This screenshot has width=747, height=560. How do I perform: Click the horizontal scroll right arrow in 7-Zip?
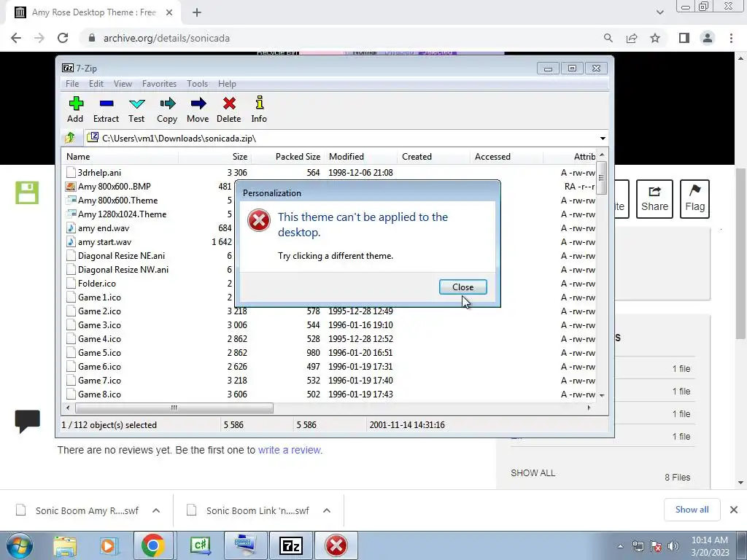pos(589,408)
